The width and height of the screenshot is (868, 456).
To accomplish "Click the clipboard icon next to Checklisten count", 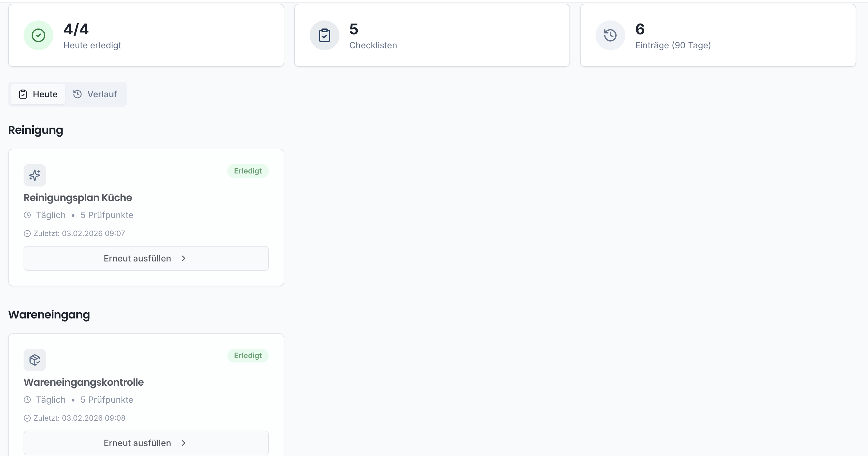I will (x=324, y=35).
